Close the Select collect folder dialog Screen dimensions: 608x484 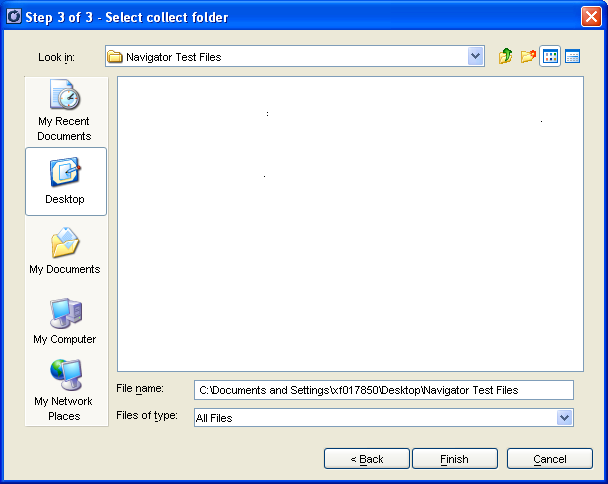point(590,17)
